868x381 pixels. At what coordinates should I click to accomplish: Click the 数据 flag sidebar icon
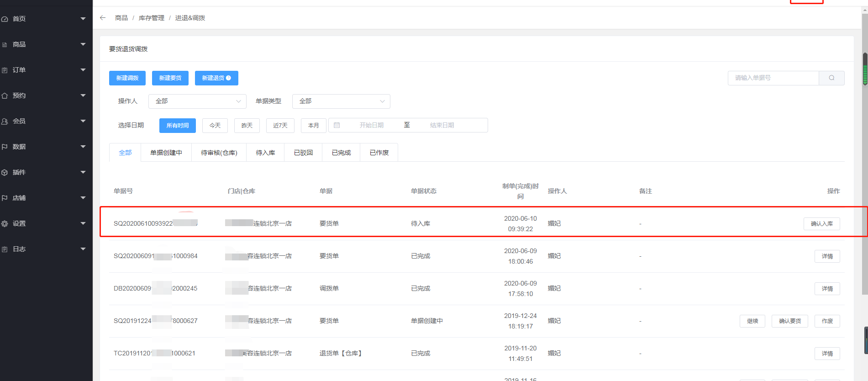coord(5,147)
